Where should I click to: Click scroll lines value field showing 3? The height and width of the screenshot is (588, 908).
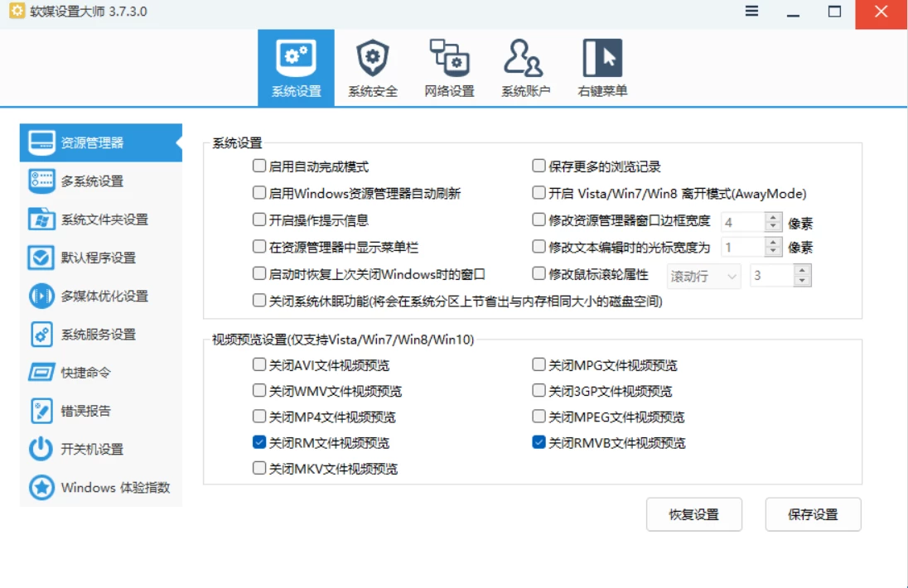coord(772,276)
